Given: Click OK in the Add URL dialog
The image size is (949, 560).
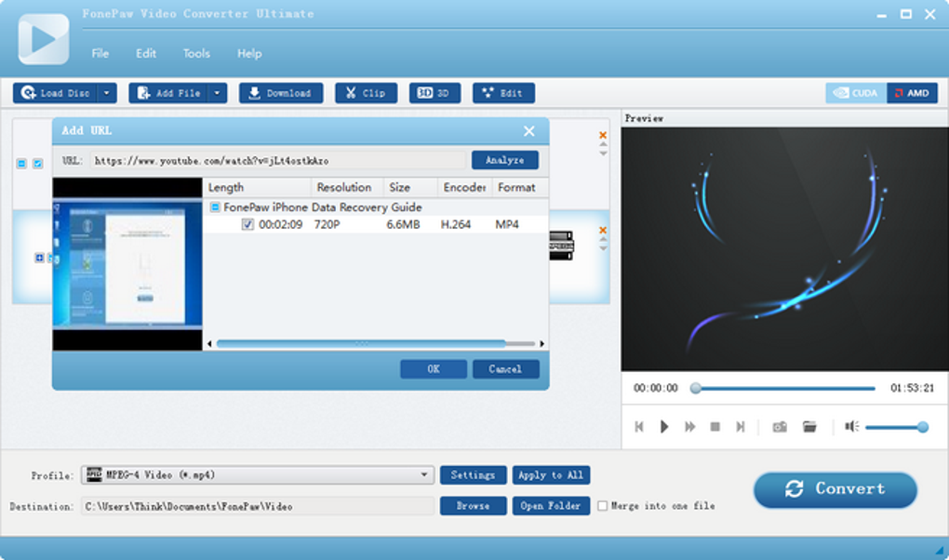Looking at the screenshot, I should [x=434, y=368].
